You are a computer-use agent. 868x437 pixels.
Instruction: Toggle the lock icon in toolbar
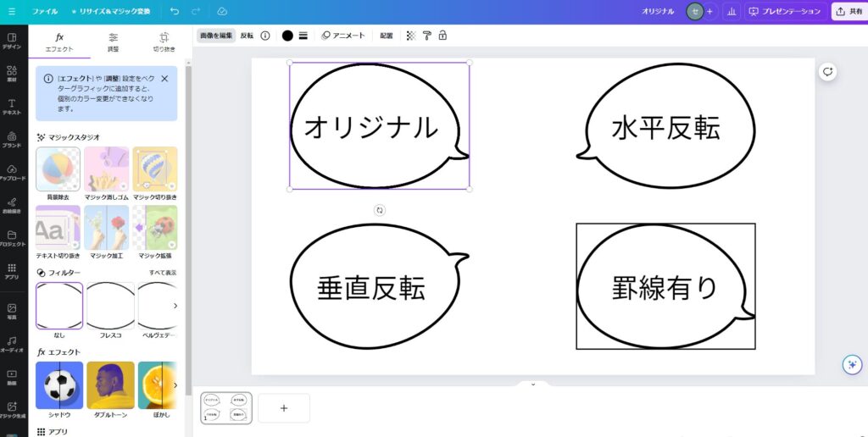pos(442,36)
